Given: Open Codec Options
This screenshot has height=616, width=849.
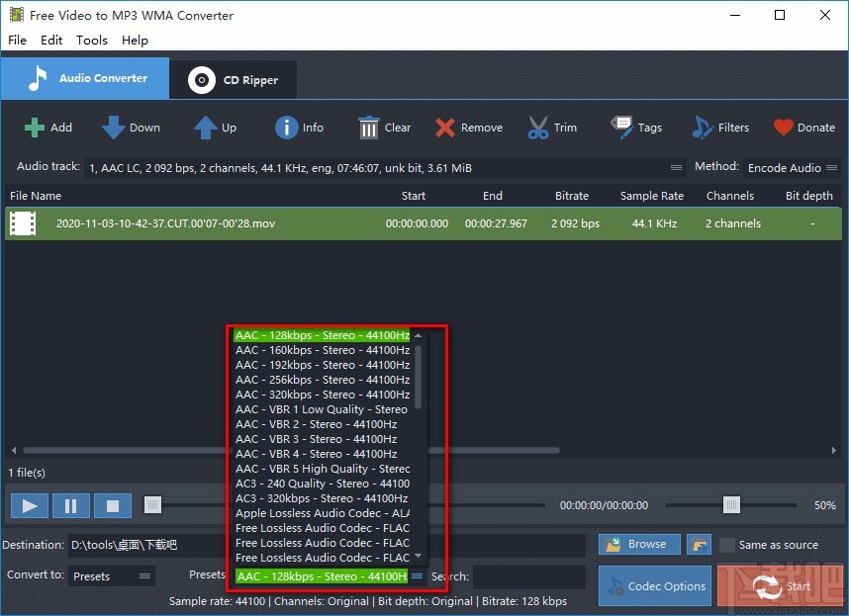Looking at the screenshot, I should [x=655, y=585].
